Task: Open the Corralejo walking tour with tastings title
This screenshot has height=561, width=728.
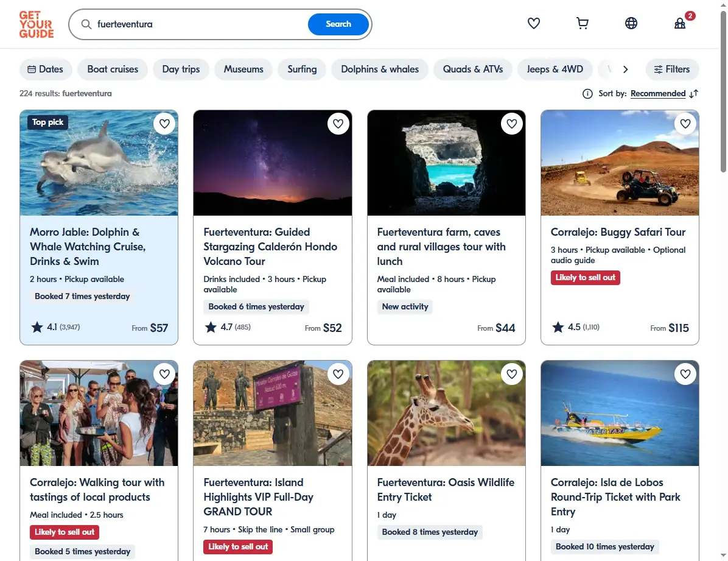Action: click(x=97, y=489)
